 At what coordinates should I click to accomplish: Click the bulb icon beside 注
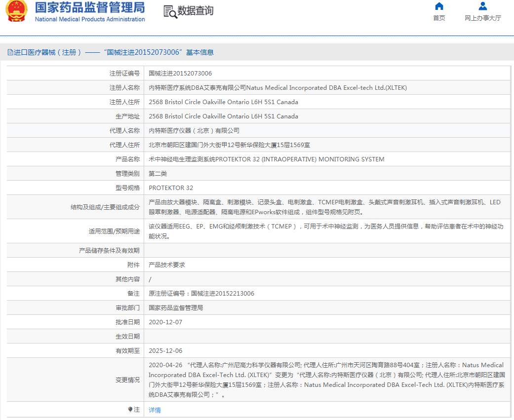tap(130, 410)
